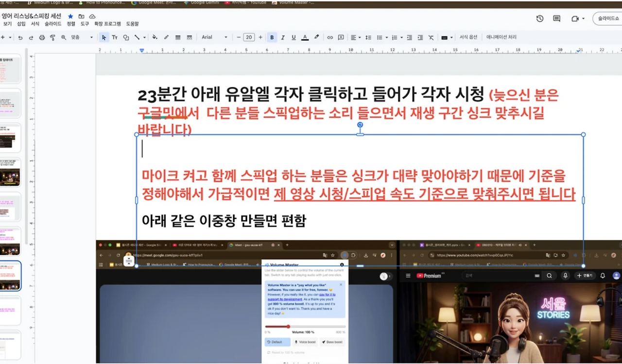Screen dimensions: 622x364
Task: Toggle italic formatting
Action: coord(282,37)
